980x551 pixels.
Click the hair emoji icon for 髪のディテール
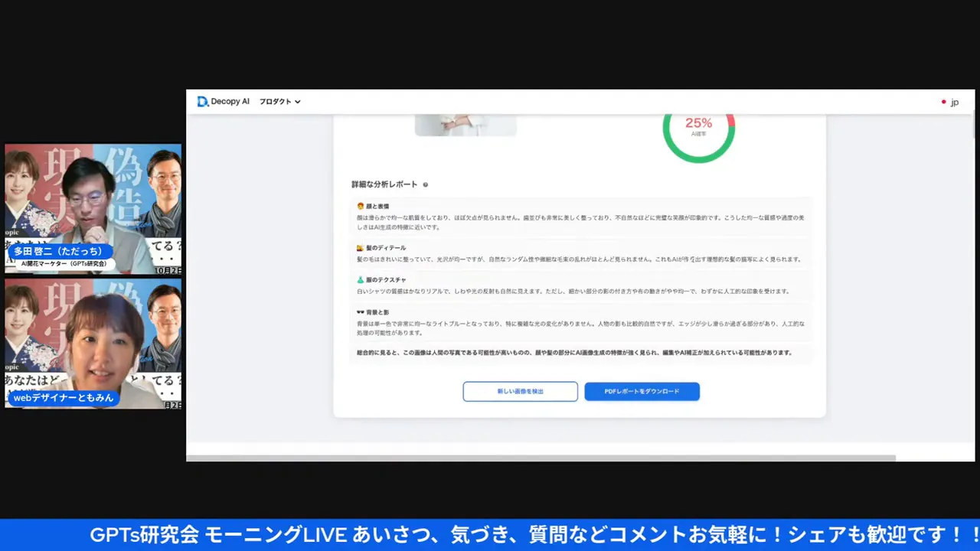click(360, 248)
